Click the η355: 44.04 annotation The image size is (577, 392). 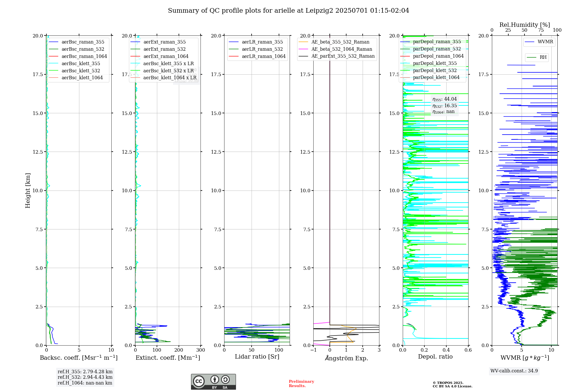coord(445,99)
